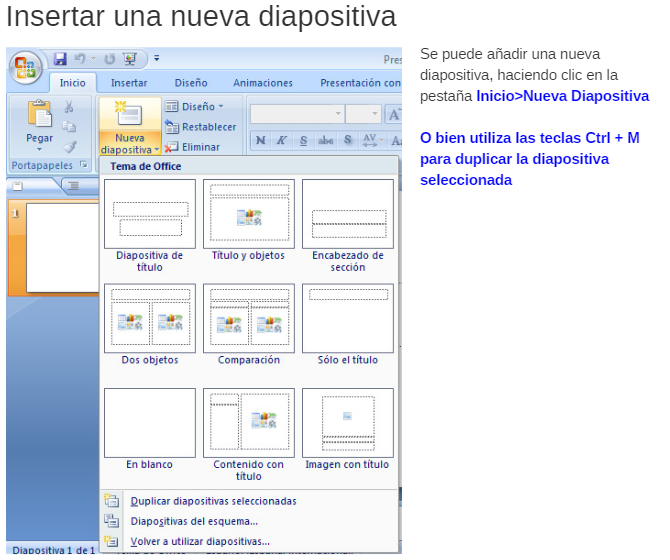Click the Nueva diapositiva icon
670x560 pixels.
(129, 114)
